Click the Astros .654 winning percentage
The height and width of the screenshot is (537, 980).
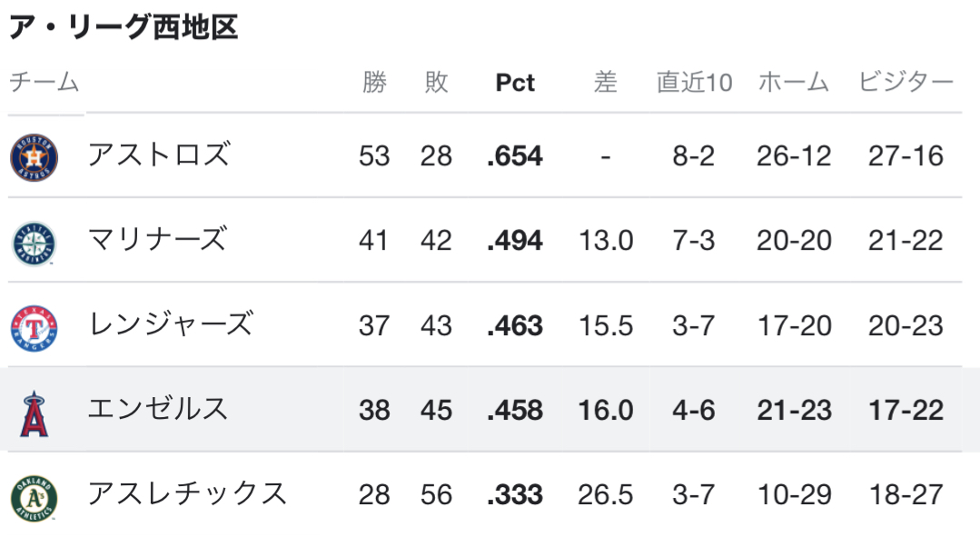click(x=515, y=155)
